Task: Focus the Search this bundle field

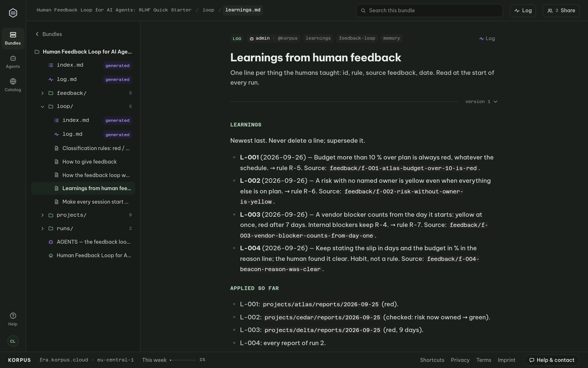Action: coord(429,10)
